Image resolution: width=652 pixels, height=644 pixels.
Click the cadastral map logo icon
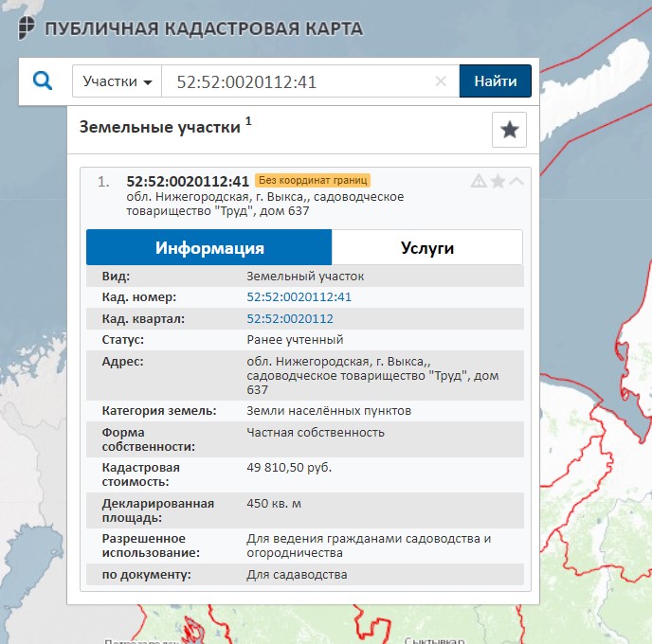[x=28, y=28]
